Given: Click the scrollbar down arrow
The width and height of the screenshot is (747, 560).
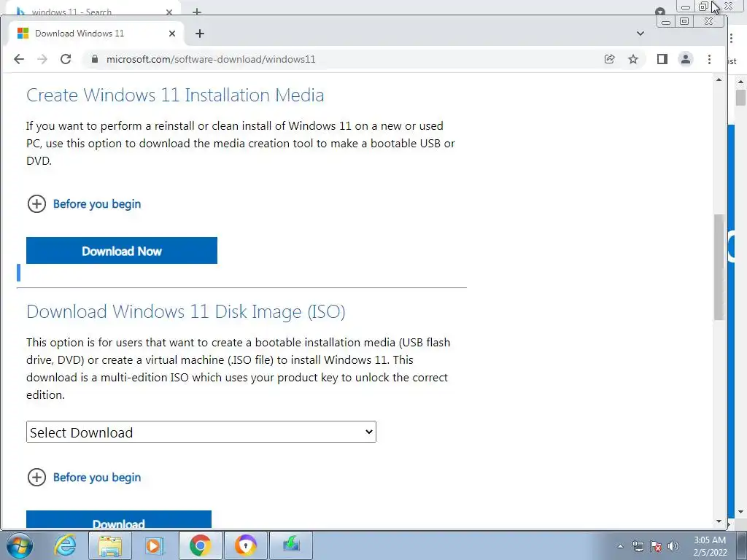Looking at the screenshot, I should point(719,521).
